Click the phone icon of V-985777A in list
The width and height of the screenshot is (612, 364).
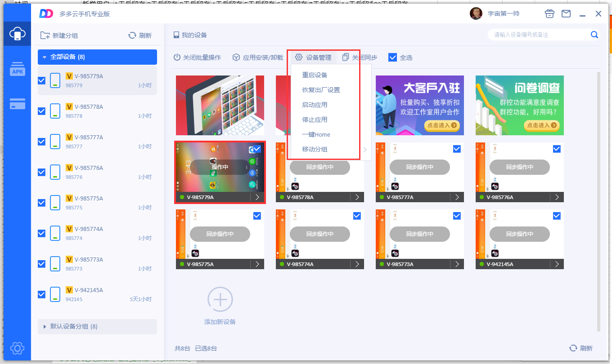coord(55,142)
